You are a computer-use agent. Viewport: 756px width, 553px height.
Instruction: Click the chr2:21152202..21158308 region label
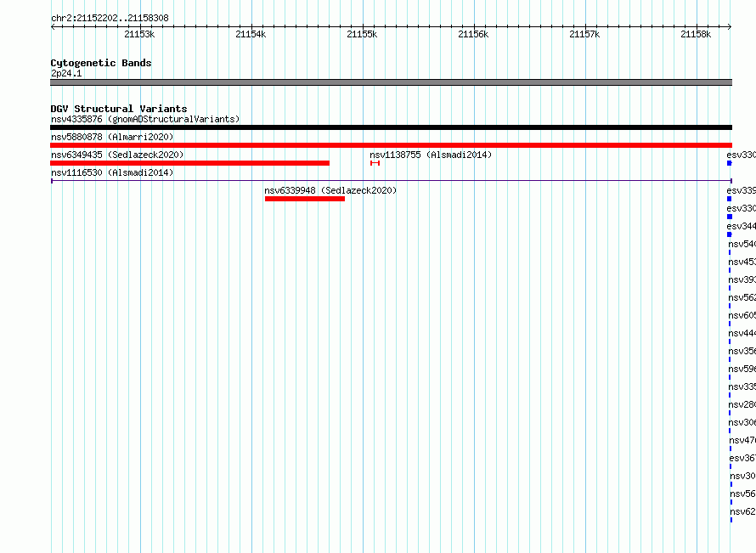click(x=110, y=19)
